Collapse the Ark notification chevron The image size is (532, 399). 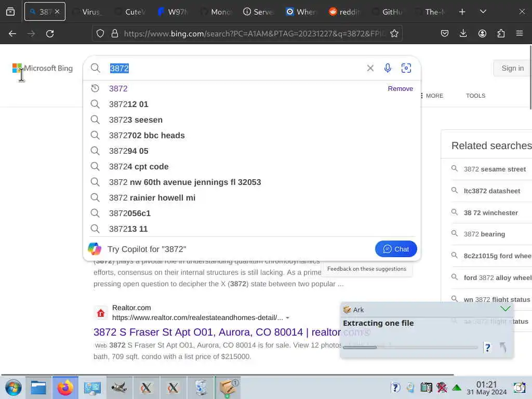505,309
